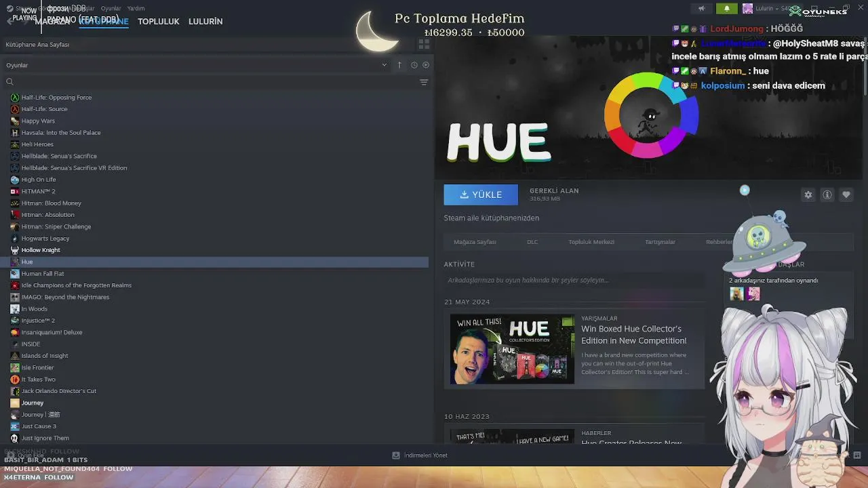Open the LULURİN profile tab
This screenshot has height=488, width=868.
pos(205,22)
